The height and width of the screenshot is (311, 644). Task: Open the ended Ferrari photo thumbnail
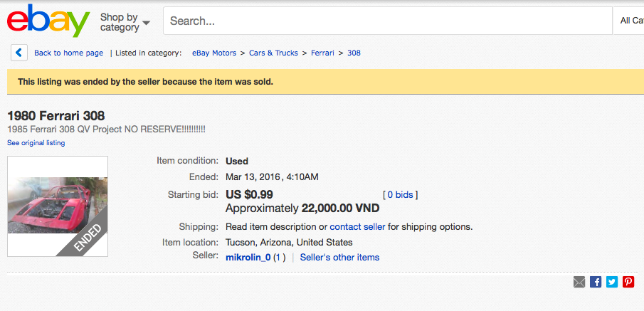pos(58,206)
